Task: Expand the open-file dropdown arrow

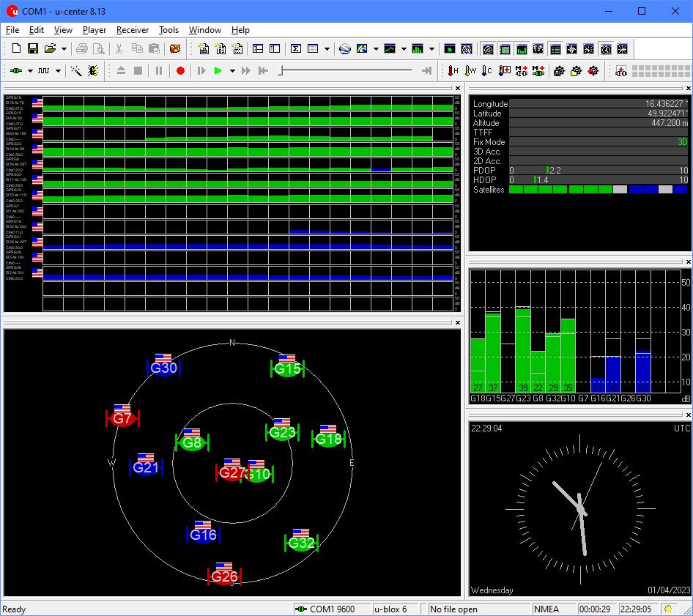Action: [x=64, y=49]
